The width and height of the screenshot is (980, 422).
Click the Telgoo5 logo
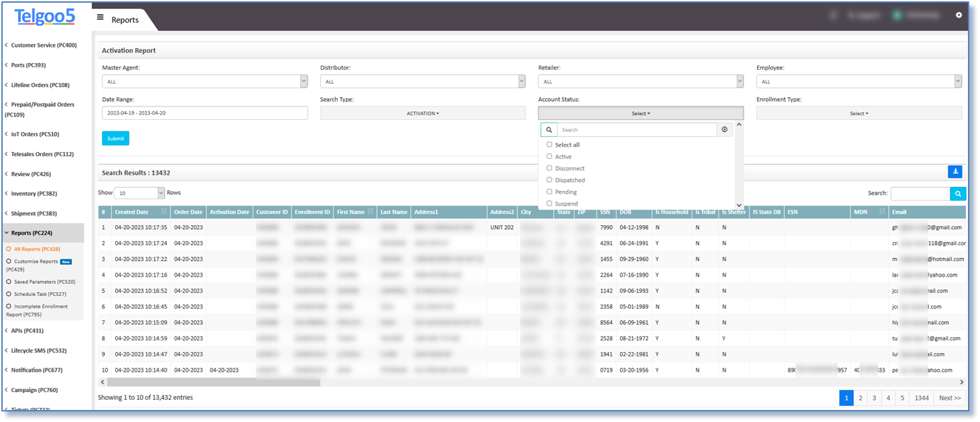tap(44, 17)
